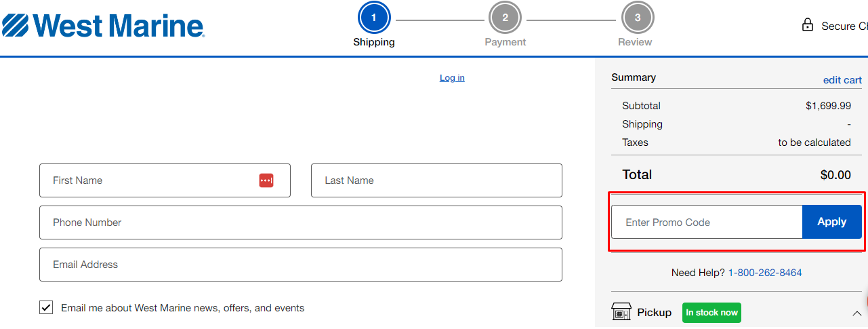Select step 2 Payment circle
Image resolution: width=868 pixels, height=329 pixels.
pyautogui.click(x=505, y=18)
